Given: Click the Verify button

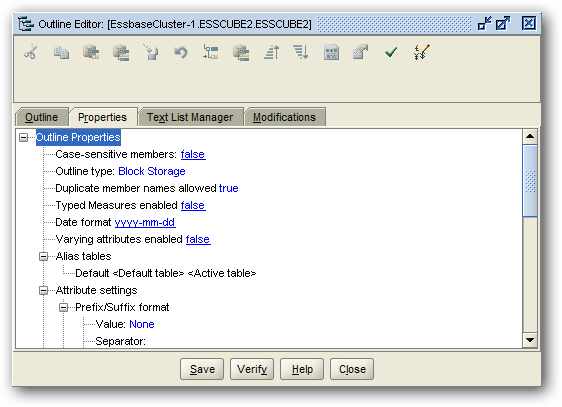Looking at the screenshot, I should [x=252, y=369].
